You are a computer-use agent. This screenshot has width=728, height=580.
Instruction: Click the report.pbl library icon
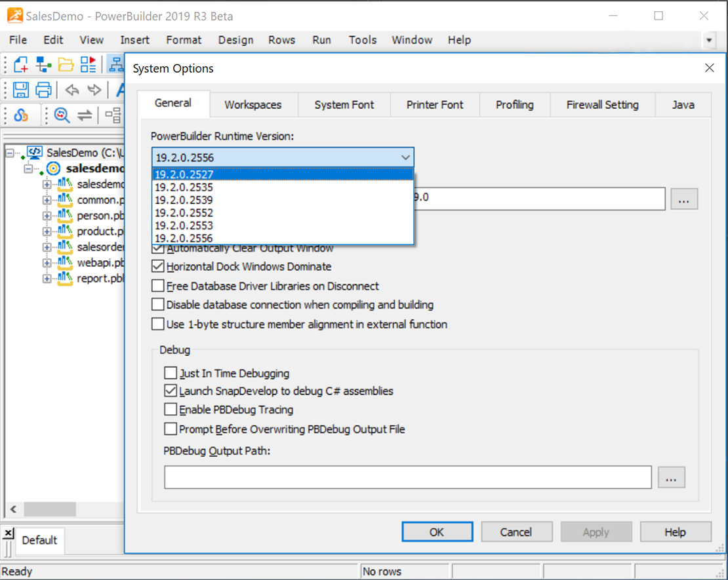point(65,279)
